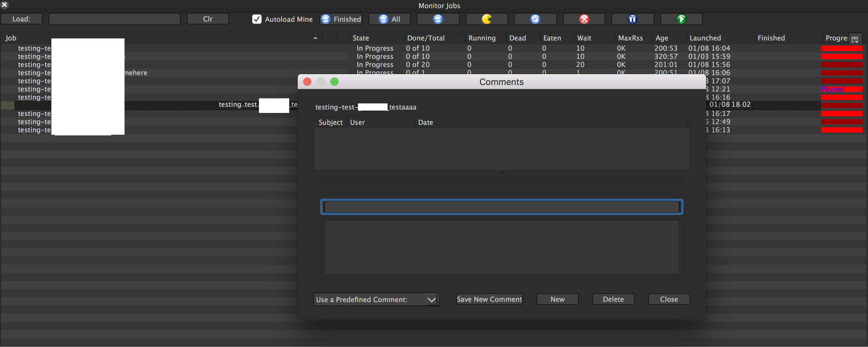The height and width of the screenshot is (347, 868).
Task: Sort by the Eaten column header
Action: (x=557, y=38)
